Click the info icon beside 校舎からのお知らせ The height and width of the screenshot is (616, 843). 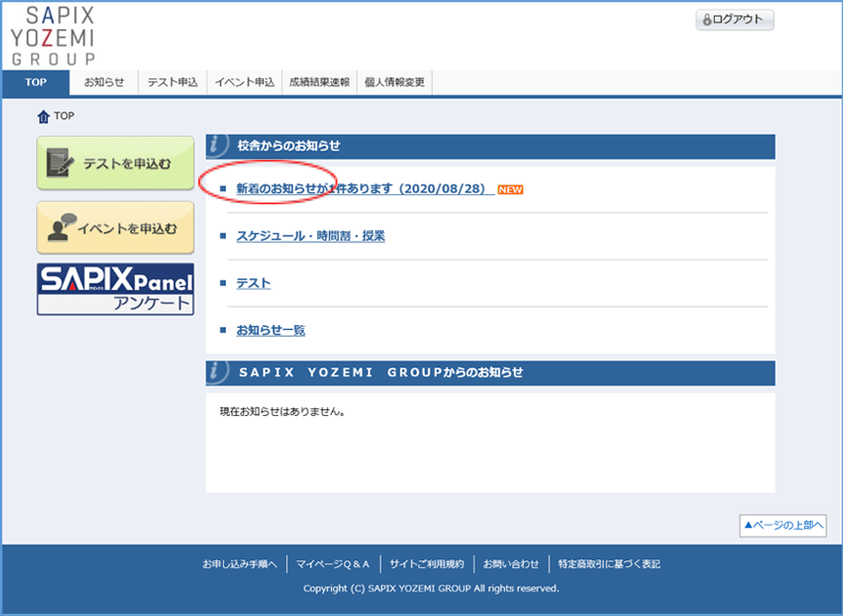click(x=219, y=145)
